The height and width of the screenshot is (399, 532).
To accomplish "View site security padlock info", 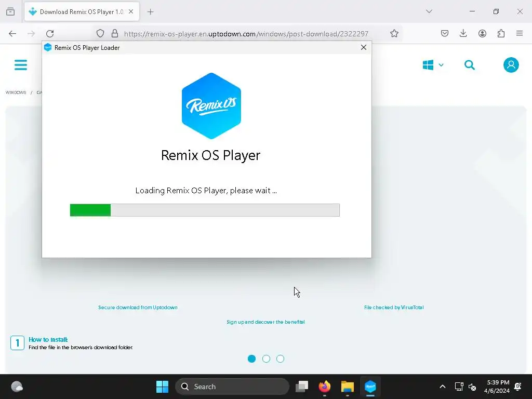I will point(115,34).
